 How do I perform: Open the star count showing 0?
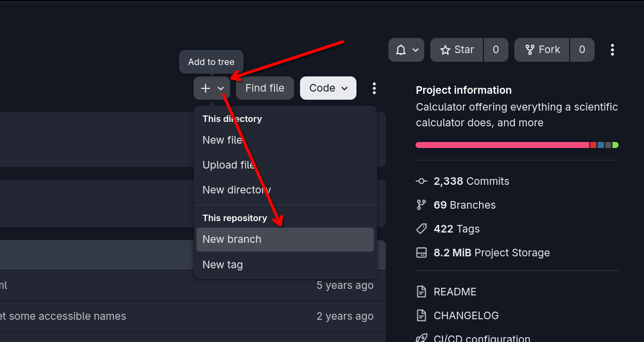496,50
